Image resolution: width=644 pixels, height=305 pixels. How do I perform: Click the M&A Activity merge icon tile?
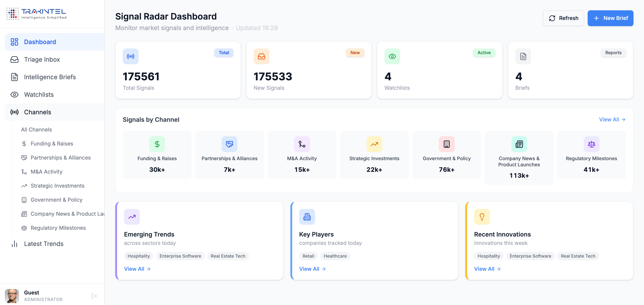[302, 144]
